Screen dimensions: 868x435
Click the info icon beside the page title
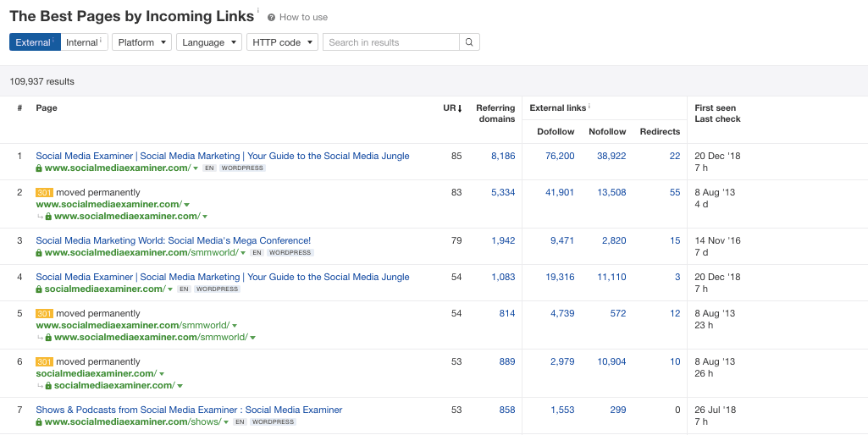(x=258, y=12)
